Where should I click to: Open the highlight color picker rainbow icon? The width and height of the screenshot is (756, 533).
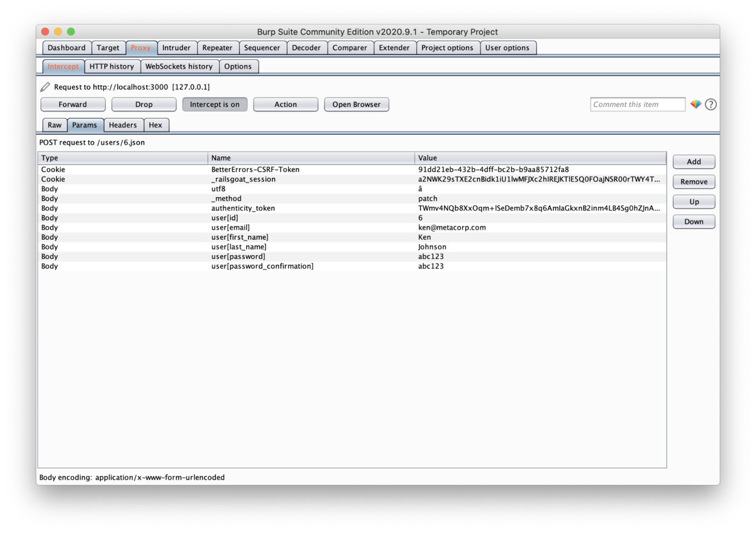(x=696, y=104)
